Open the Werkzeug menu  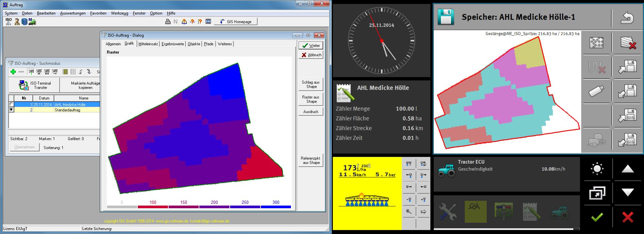click(119, 13)
